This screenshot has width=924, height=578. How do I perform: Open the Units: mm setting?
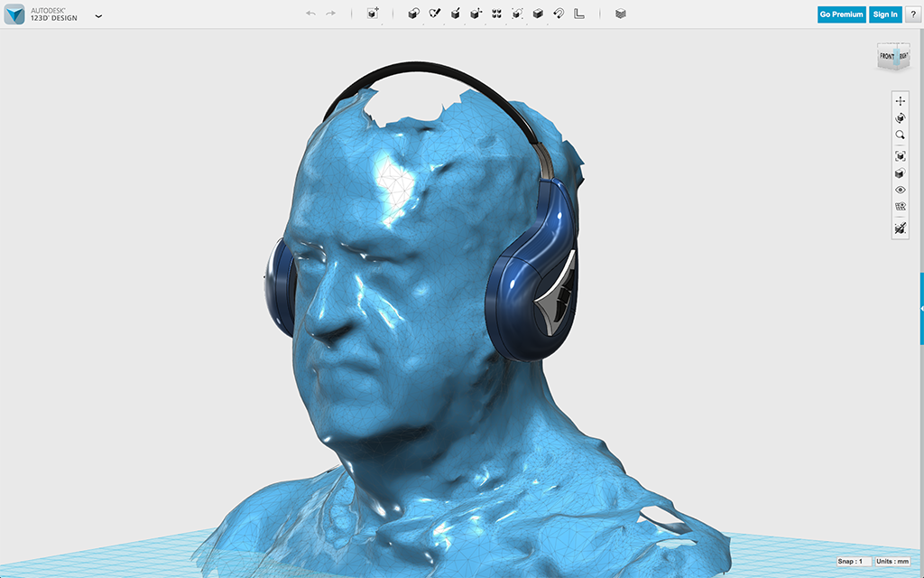tap(892, 562)
